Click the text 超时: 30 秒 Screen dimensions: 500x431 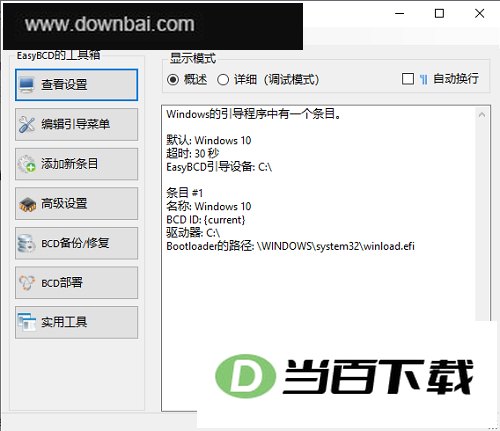[193, 154]
